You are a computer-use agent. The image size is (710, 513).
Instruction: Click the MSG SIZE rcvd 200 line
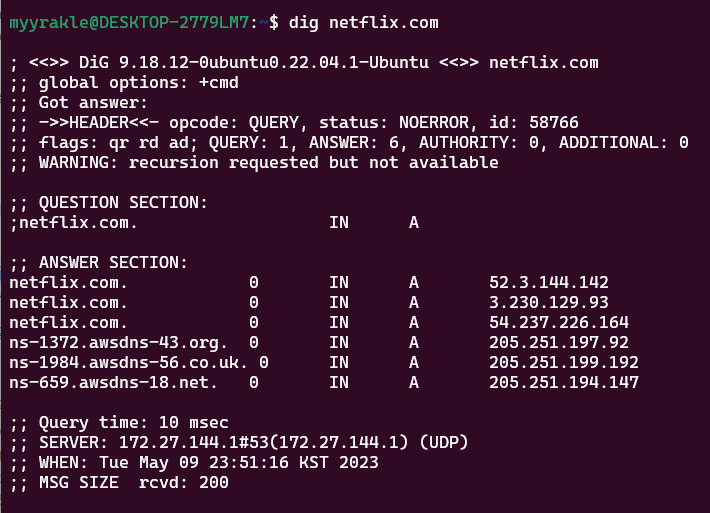(119, 482)
